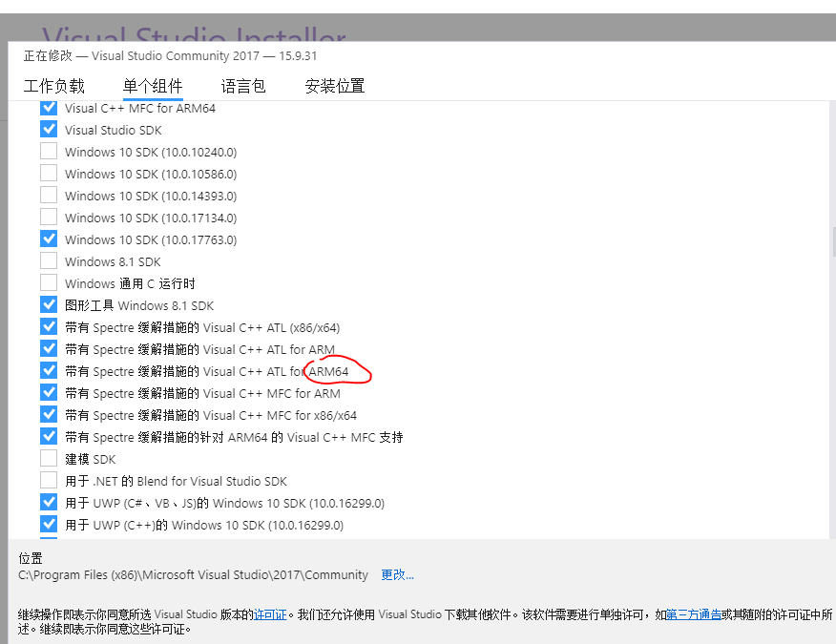This screenshot has height=644, width=836.
Task: Disable Visual C++ MFC for ARM64
Action: (x=49, y=108)
